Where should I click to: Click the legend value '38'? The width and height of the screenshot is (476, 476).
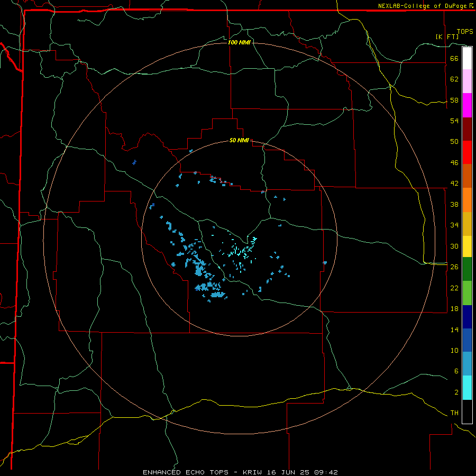[x=454, y=204]
